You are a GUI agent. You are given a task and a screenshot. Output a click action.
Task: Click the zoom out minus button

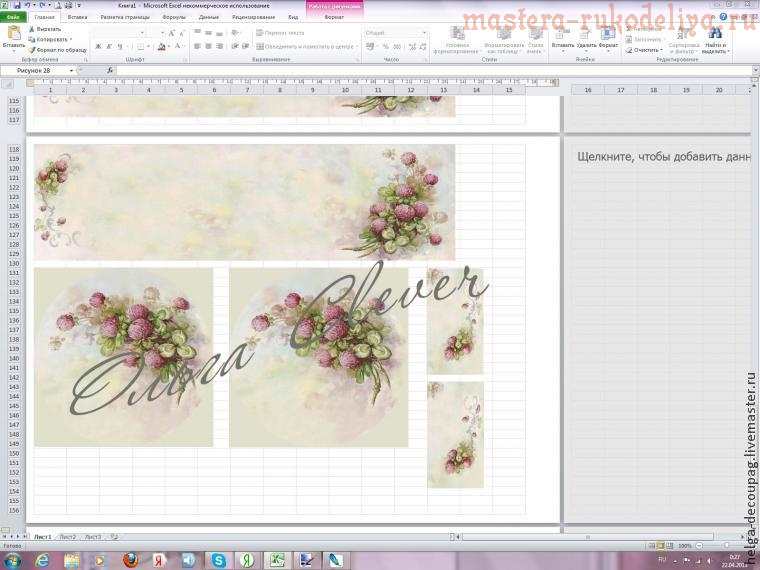(x=699, y=546)
